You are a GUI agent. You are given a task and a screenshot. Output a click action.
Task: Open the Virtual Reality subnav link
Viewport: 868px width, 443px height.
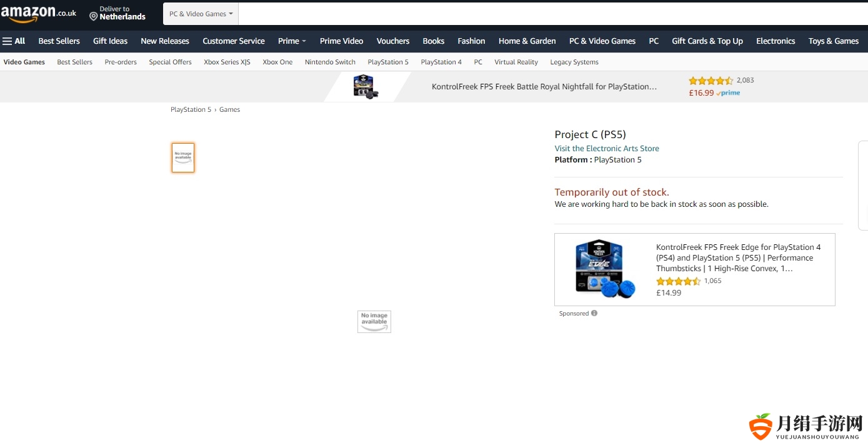[516, 62]
